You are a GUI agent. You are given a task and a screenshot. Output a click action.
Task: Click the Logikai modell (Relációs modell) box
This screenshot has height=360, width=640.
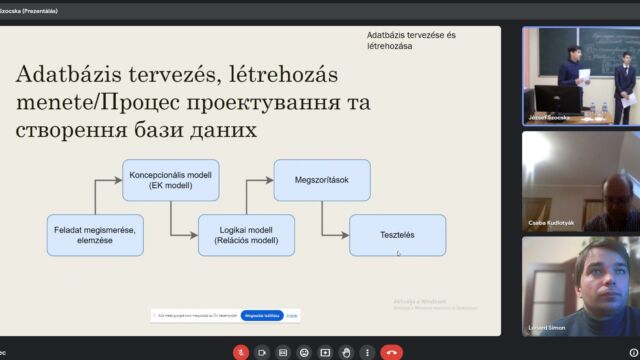(x=247, y=235)
